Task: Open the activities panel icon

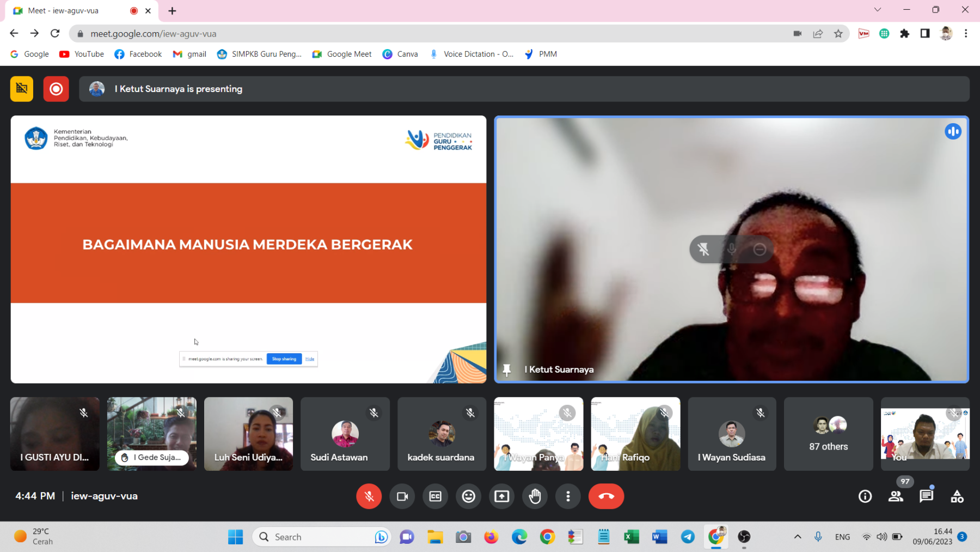Action: click(x=957, y=496)
